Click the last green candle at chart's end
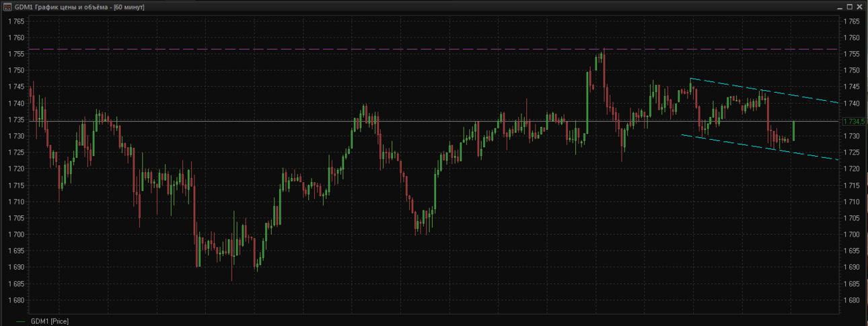 [x=794, y=131]
